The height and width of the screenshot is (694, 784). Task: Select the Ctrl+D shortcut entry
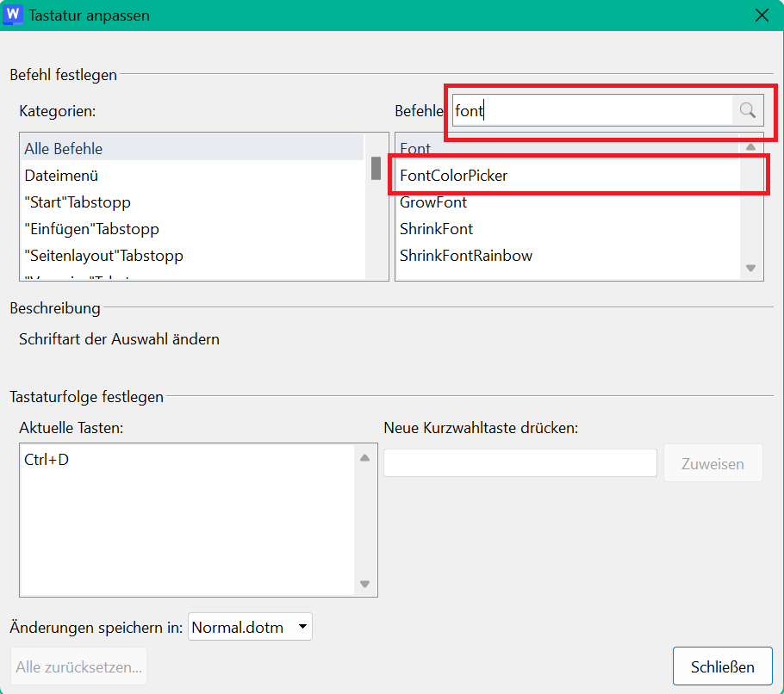pyautogui.click(x=47, y=460)
